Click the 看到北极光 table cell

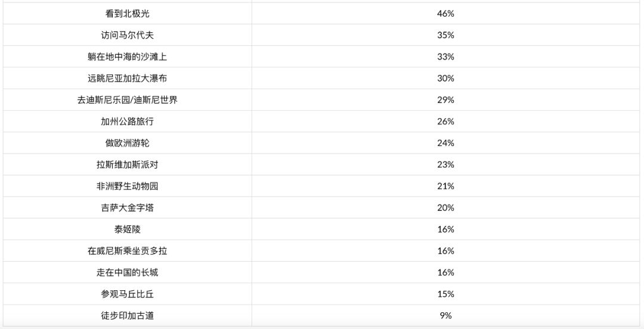pos(128,14)
